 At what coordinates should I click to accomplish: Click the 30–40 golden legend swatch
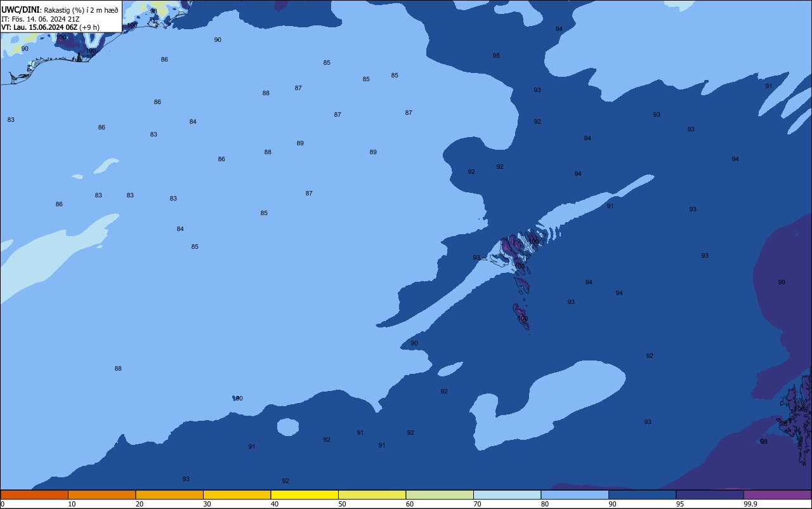pos(237,494)
